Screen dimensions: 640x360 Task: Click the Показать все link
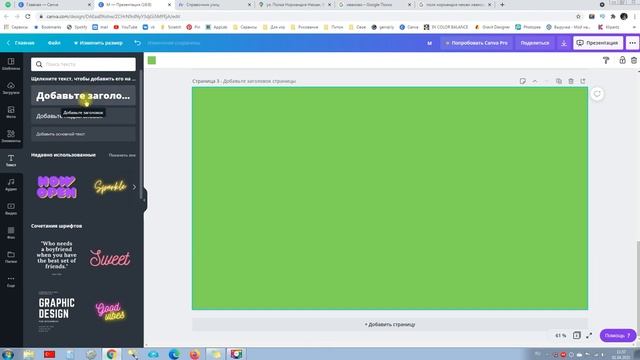(122, 155)
